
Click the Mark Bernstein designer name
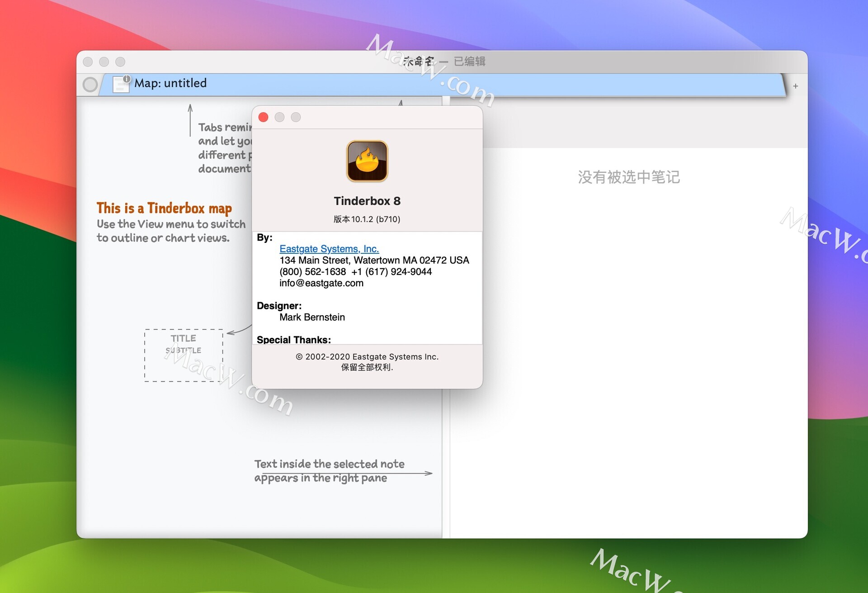[x=312, y=317]
